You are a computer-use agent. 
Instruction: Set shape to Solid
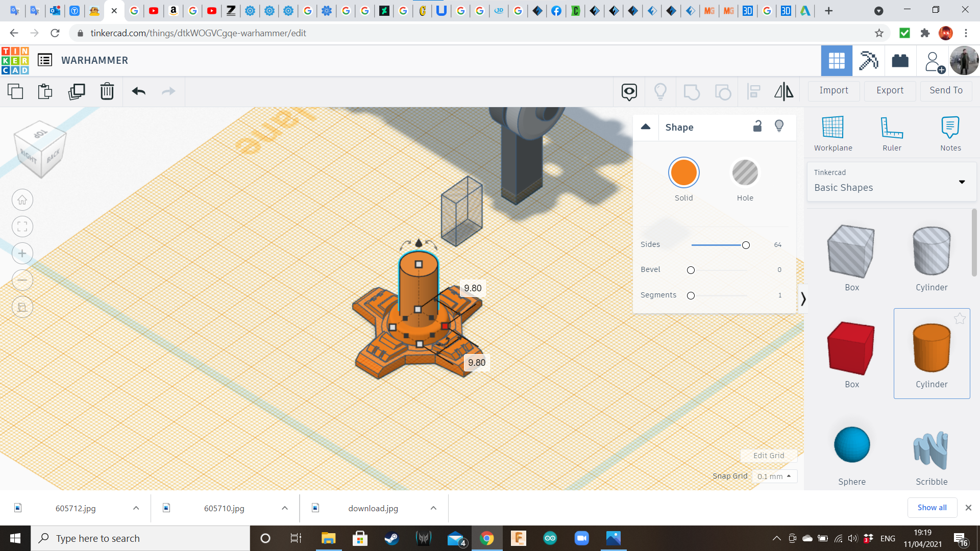pos(683,173)
